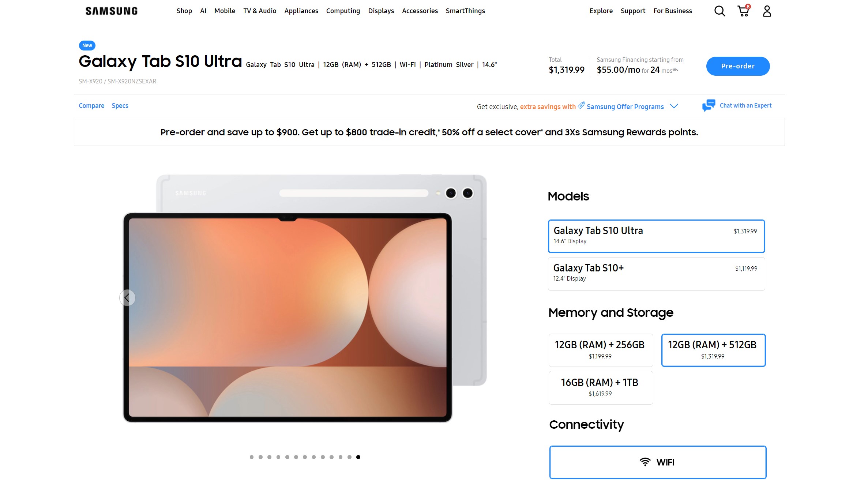This screenshot has height=488, width=868.
Task: Select the last carousel thumbnail dot
Action: coord(358,457)
